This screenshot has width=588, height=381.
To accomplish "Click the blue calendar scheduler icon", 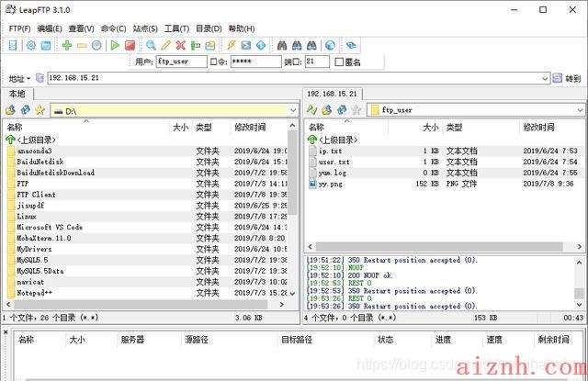I will tap(46, 46).
